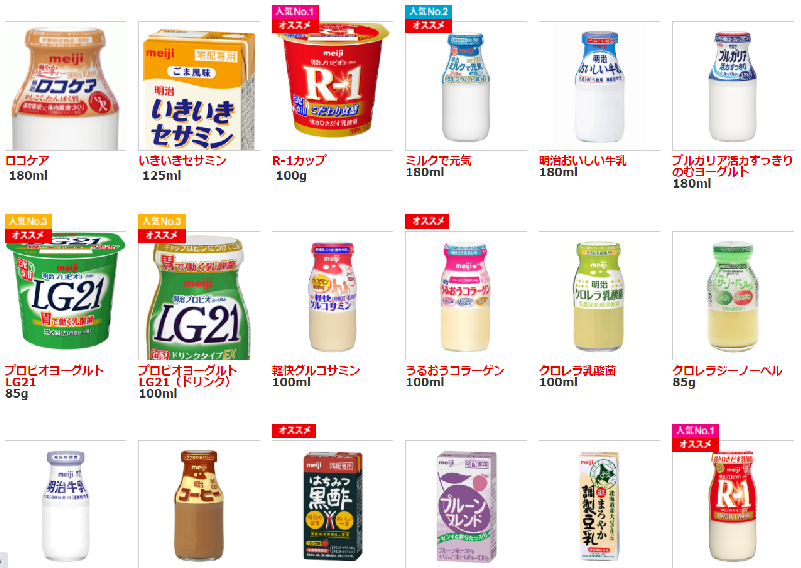Select the 軽快グルコサミン product link
This screenshot has width=801, height=568.
316,370
